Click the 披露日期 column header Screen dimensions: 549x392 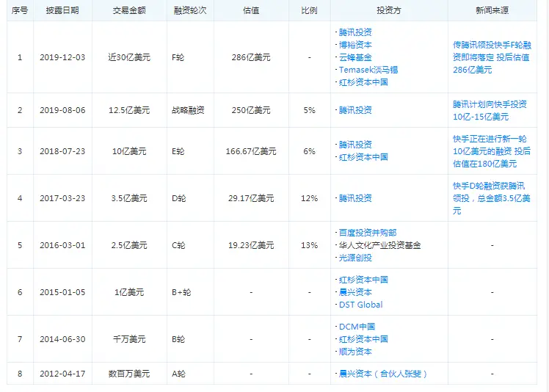[x=62, y=10]
